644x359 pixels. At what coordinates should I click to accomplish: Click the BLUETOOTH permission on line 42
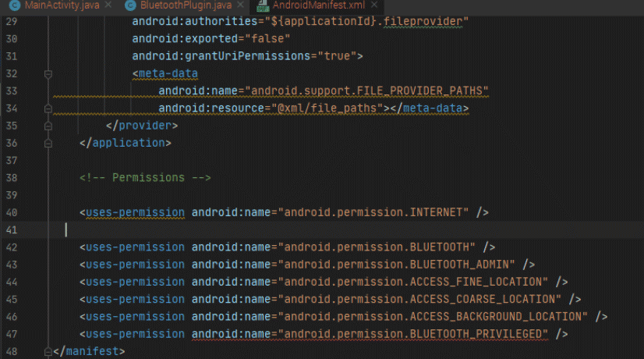[377, 247]
